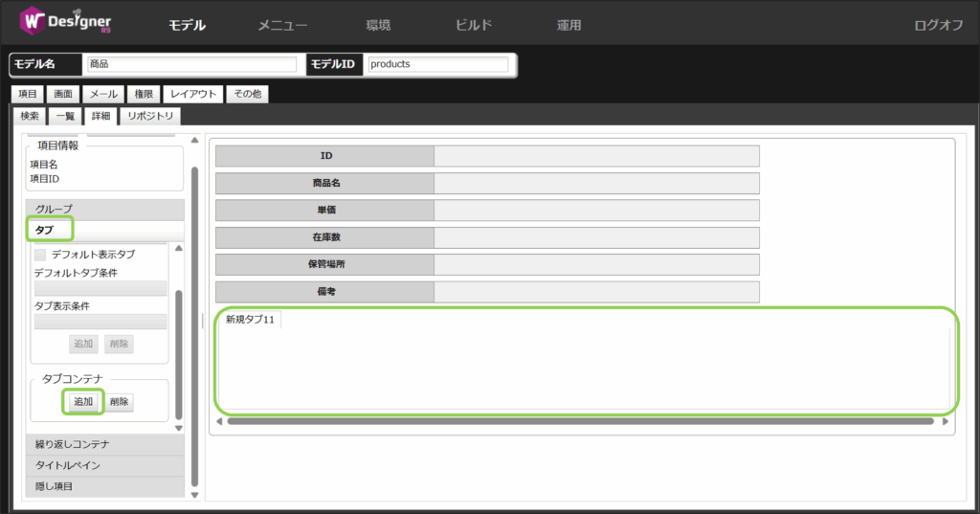Select the 新規タブ11 tab in preview

251,320
